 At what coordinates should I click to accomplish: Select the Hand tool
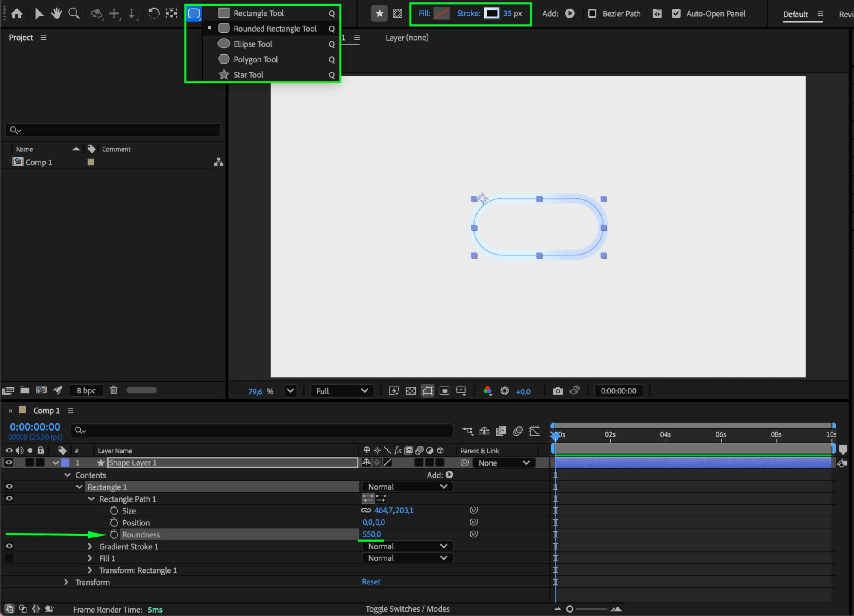click(56, 14)
